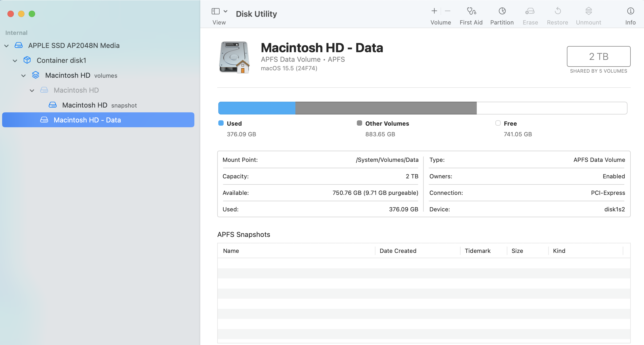Open the View sidebar options icon

point(215,11)
